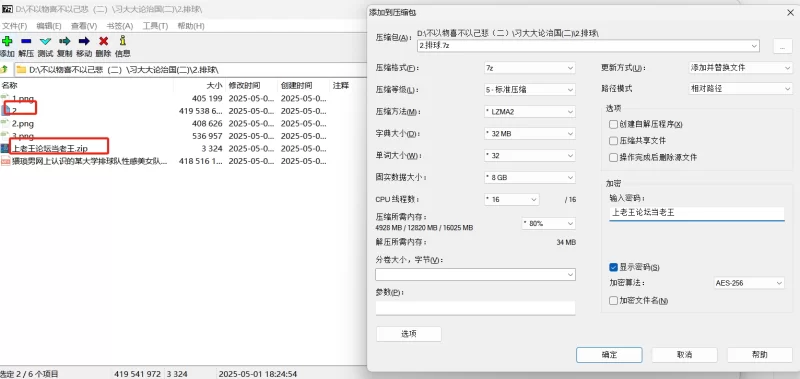Viewport: 800px width, 379px height.
Task: Click the red Delete (删除) X icon
Action: click(x=104, y=41)
